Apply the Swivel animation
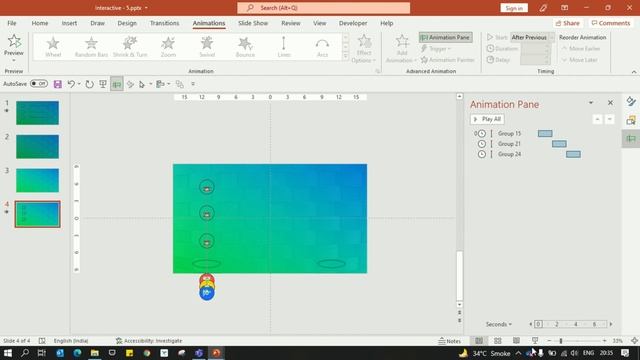Image resolution: width=640 pixels, height=360 pixels. pyautogui.click(x=207, y=47)
